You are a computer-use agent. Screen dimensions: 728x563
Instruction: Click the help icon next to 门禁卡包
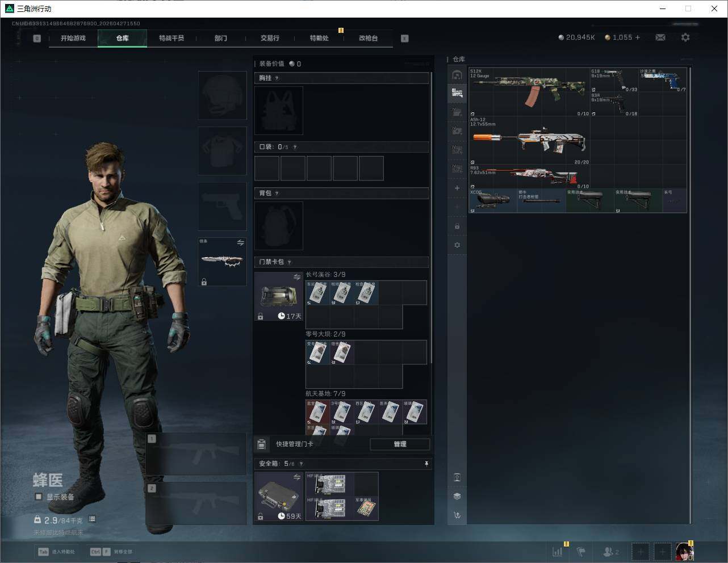coord(290,262)
